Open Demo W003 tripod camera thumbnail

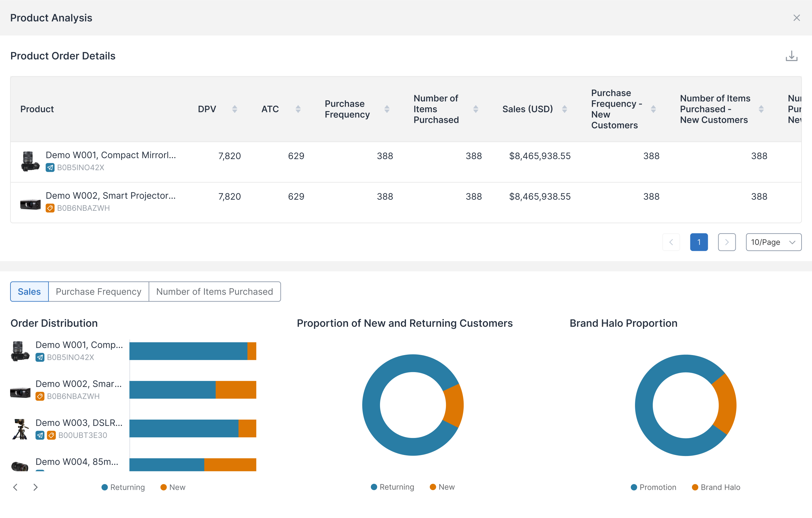click(x=20, y=429)
